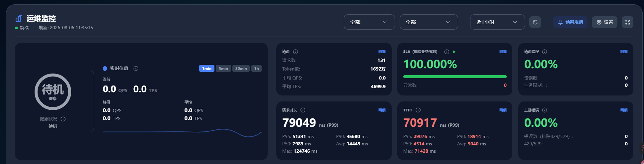Image resolution: width=644 pixels, height=164 pixels.
Task: Click info icon beside 请求时长
Action: tap(303, 110)
